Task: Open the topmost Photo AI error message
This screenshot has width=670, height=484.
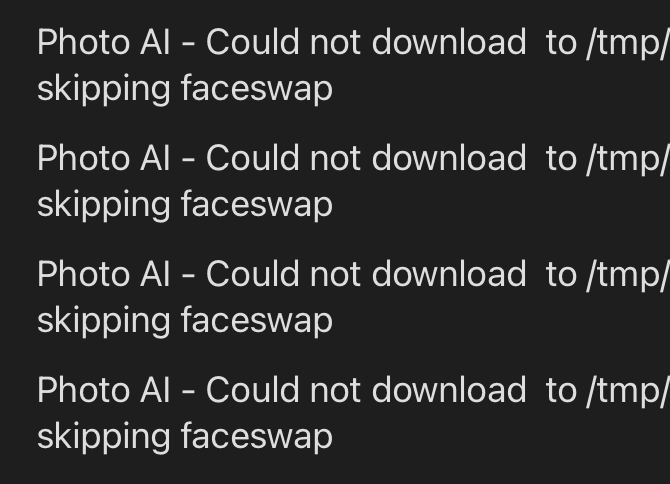Action: point(353,65)
